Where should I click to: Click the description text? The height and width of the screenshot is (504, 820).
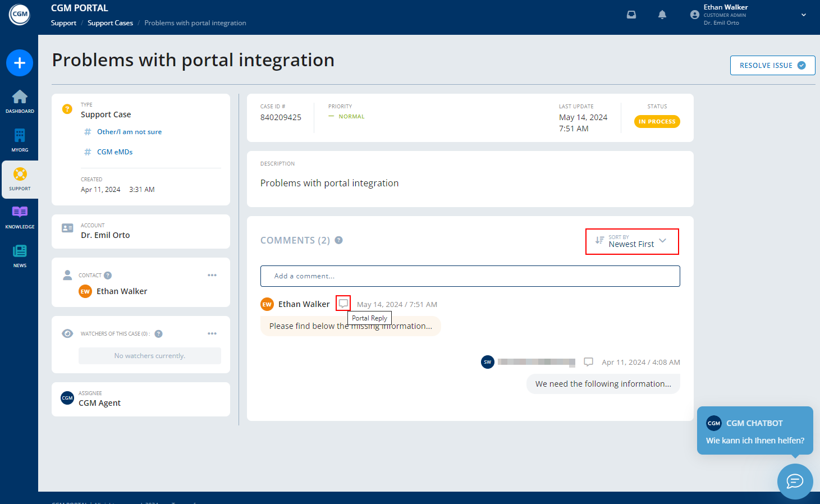[x=329, y=183]
